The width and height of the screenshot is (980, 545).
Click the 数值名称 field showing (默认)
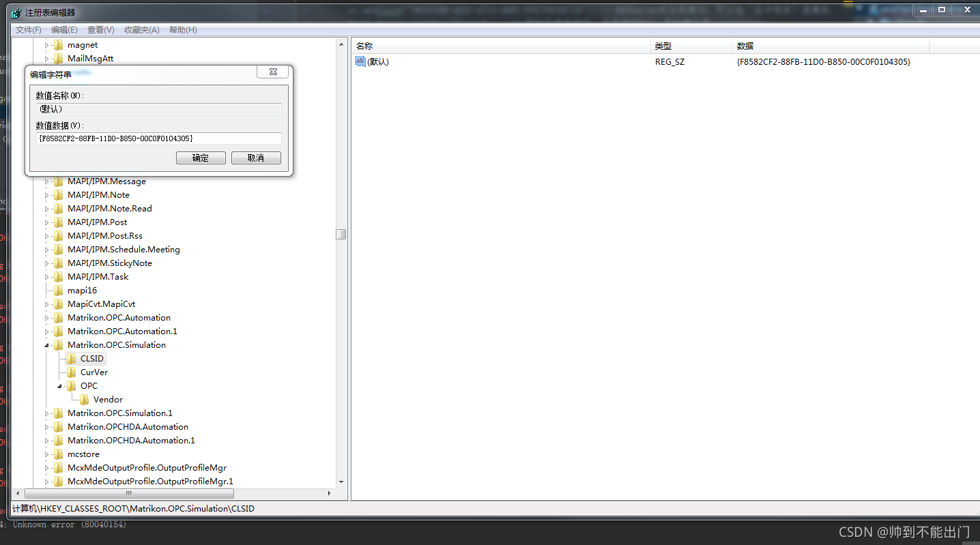coord(158,109)
